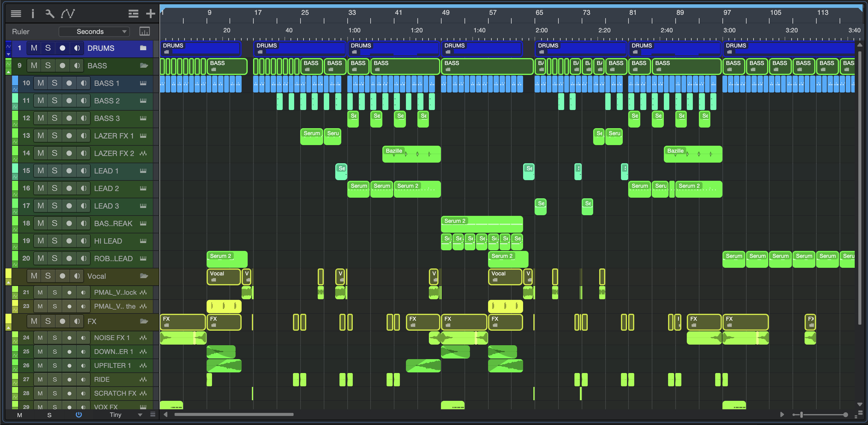
Task: Add a new track with plus icon
Action: [x=151, y=14]
